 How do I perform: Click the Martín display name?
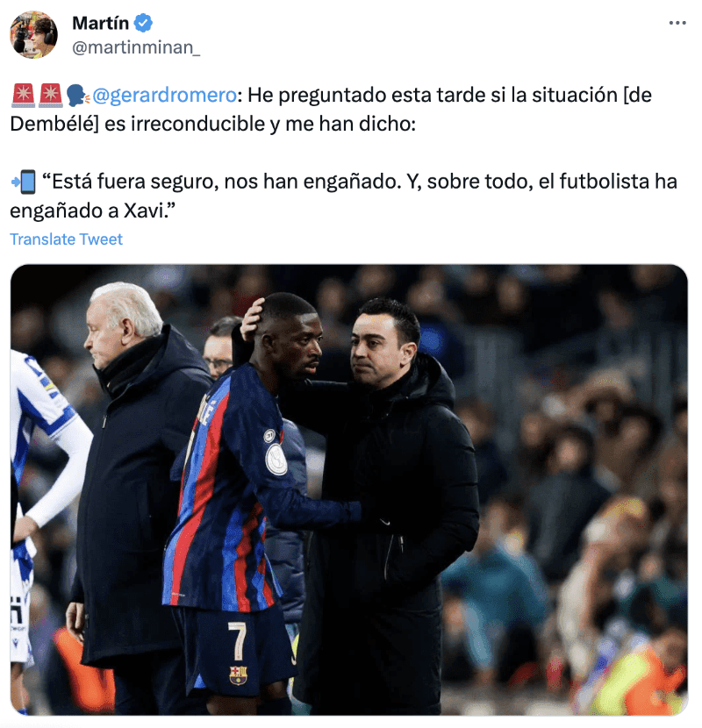pyautogui.click(x=100, y=23)
